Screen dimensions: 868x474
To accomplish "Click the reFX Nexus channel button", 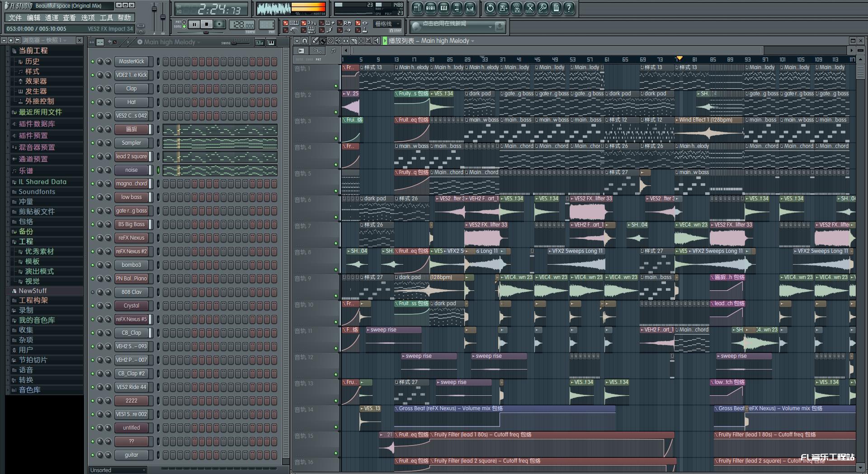I will click(132, 238).
